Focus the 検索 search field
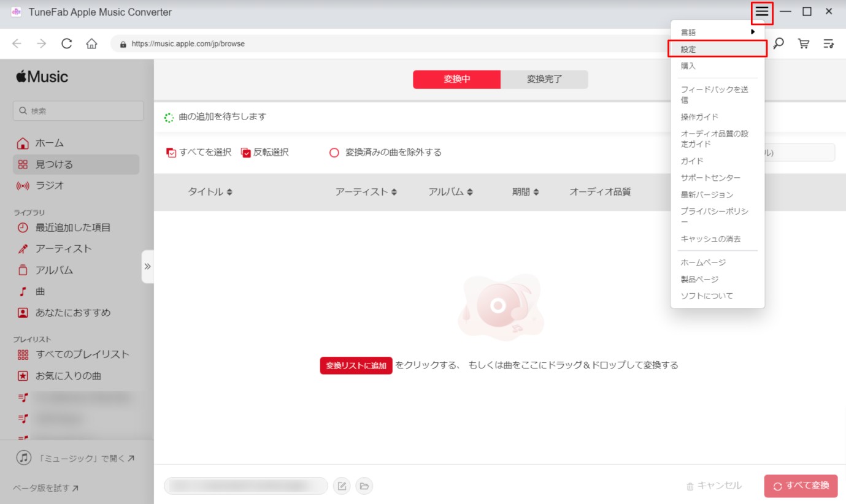The width and height of the screenshot is (846, 504). pyautogui.click(x=78, y=111)
